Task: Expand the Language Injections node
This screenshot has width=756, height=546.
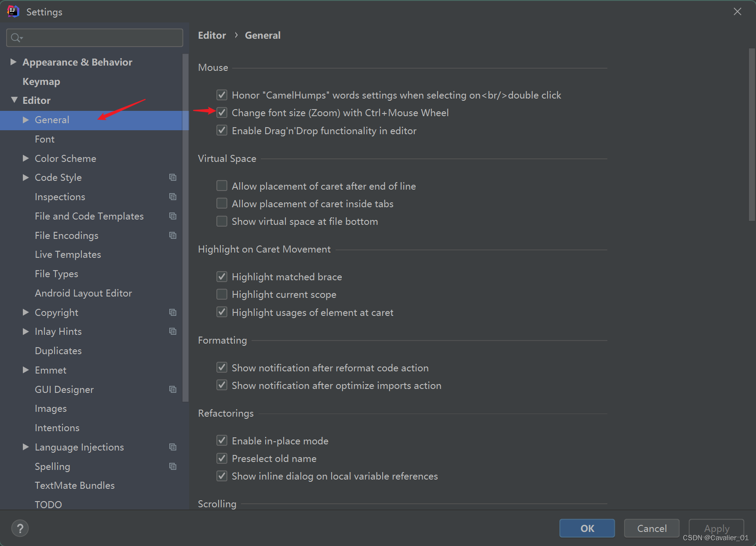Action: point(26,447)
